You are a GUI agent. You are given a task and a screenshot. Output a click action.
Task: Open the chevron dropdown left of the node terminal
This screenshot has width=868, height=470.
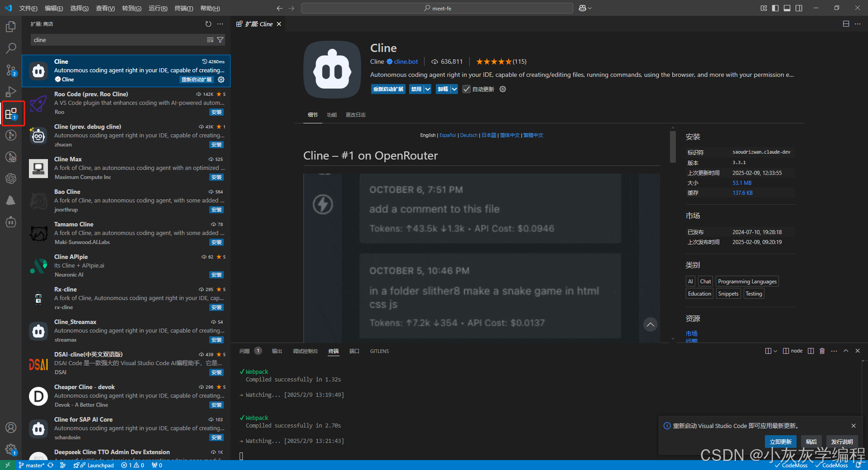click(775, 351)
